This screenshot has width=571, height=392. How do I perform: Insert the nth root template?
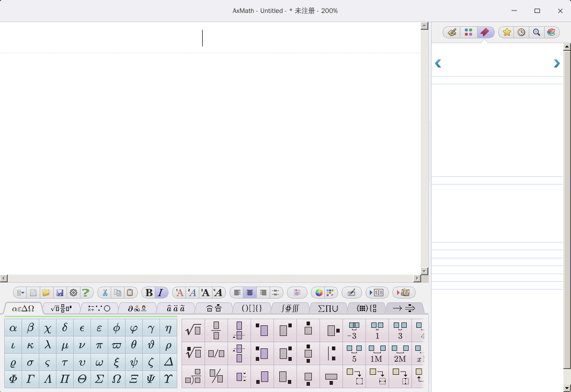(193, 353)
